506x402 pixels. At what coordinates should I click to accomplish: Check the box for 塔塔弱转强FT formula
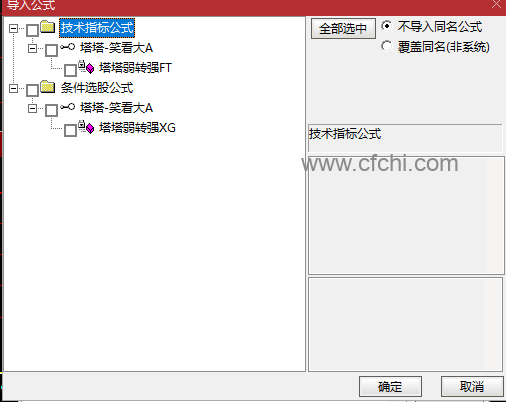click(70, 70)
